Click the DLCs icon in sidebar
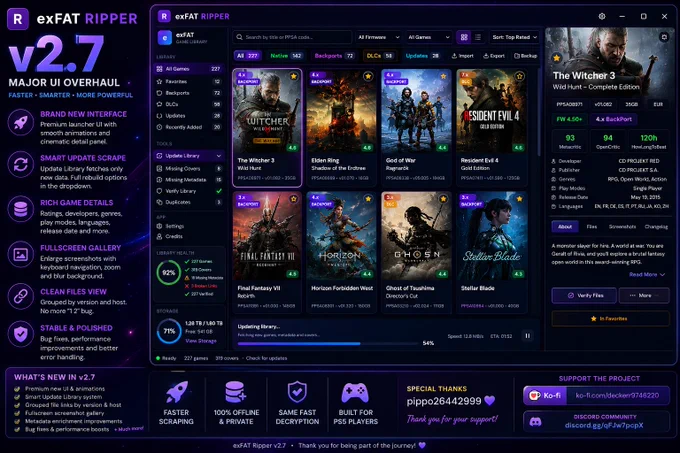The width and height of the screenshot is (680, 453). point(159,104)
